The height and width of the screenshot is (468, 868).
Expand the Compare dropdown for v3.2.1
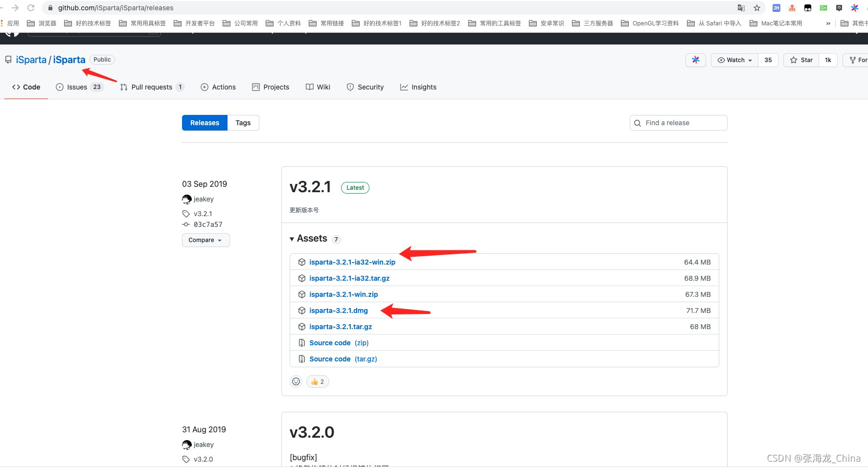tap(206, 240)
